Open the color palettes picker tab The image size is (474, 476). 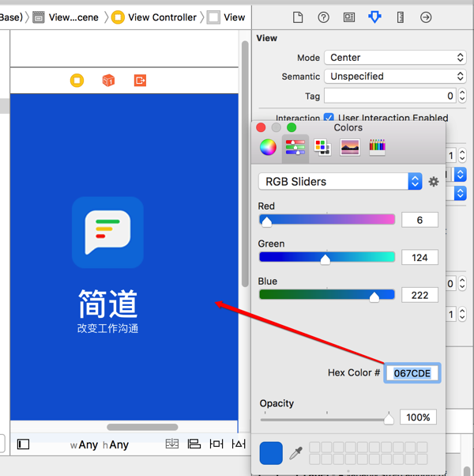(322, 147)
